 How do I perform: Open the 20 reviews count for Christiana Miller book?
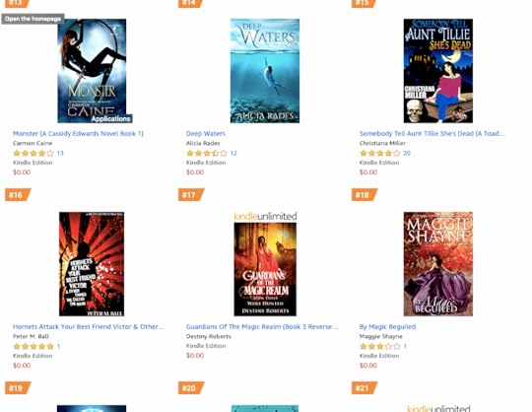[x=407, y=153]
